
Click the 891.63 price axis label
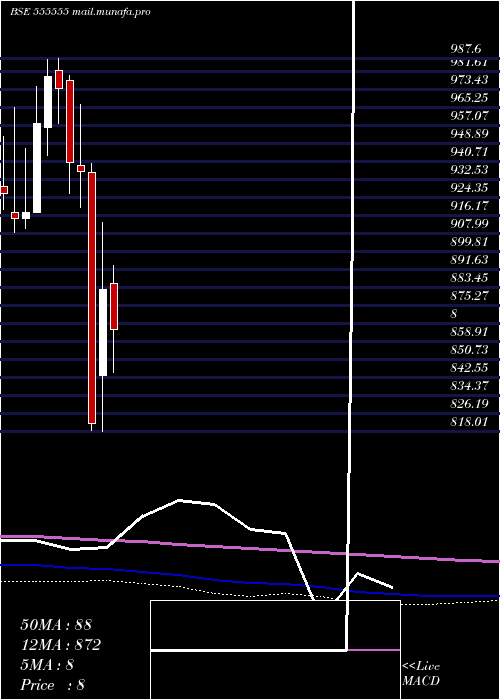469,259
